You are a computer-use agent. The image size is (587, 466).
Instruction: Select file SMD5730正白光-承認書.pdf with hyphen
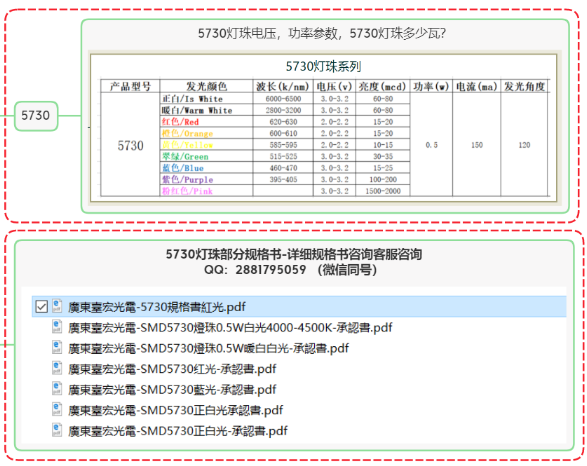(177, 431)
